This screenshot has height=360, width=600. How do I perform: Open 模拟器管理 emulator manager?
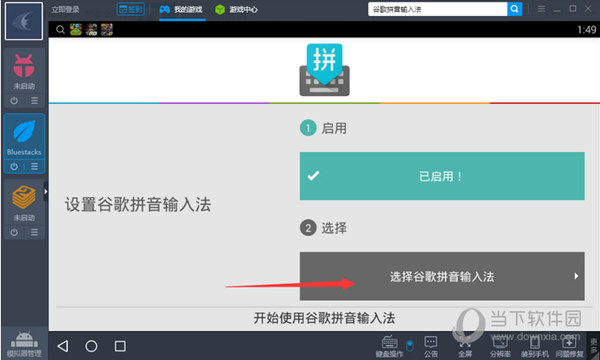[24, 344]
